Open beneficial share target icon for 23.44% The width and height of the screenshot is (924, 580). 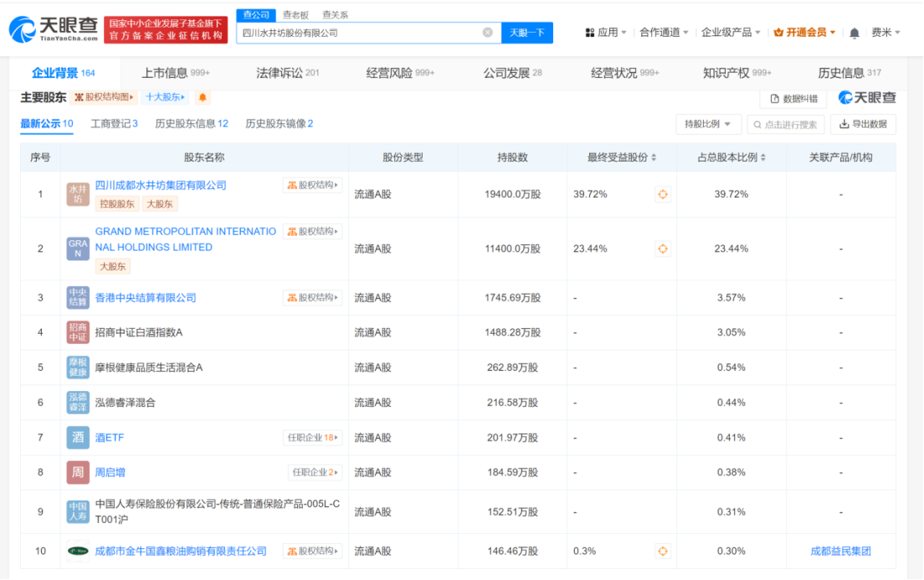[x=662, y=249]
